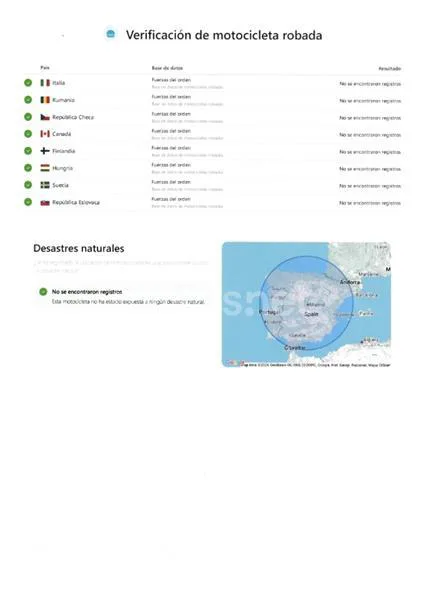This screenshot has height=600, width=424.
Task: Click the 'Spain' label on the map
Action: 311,314
